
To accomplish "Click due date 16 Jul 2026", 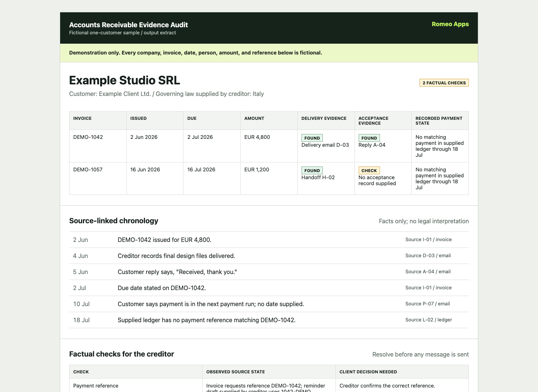I will coord(201,169).
